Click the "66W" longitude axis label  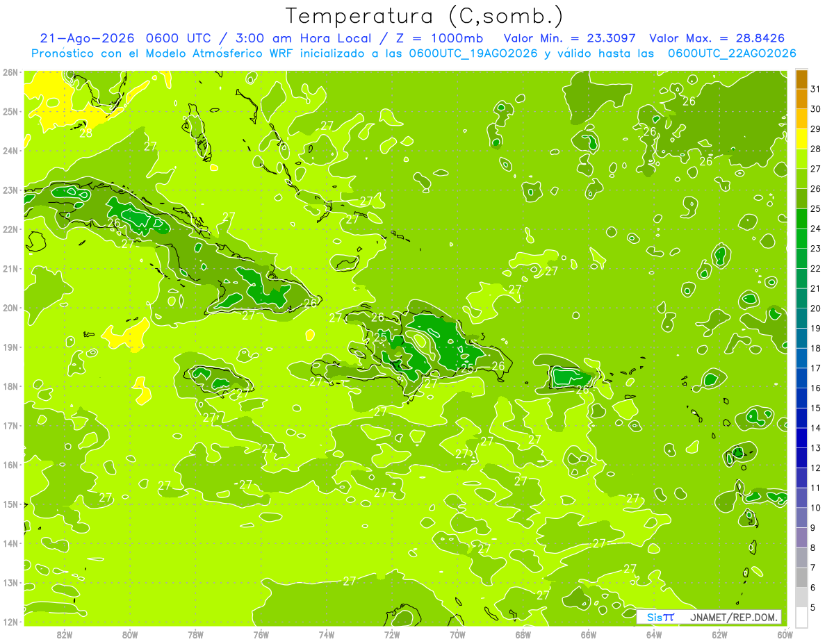click(x=588, y=634)
